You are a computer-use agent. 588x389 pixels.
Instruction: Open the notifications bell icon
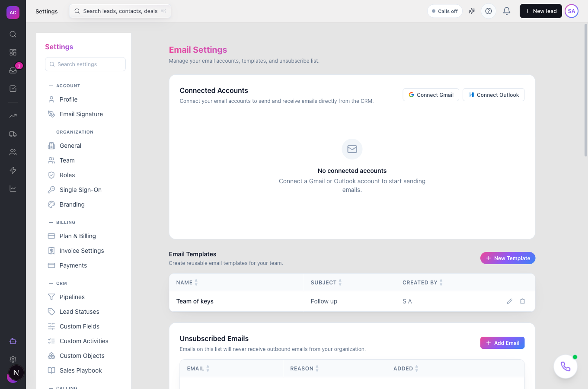point(507,11)
